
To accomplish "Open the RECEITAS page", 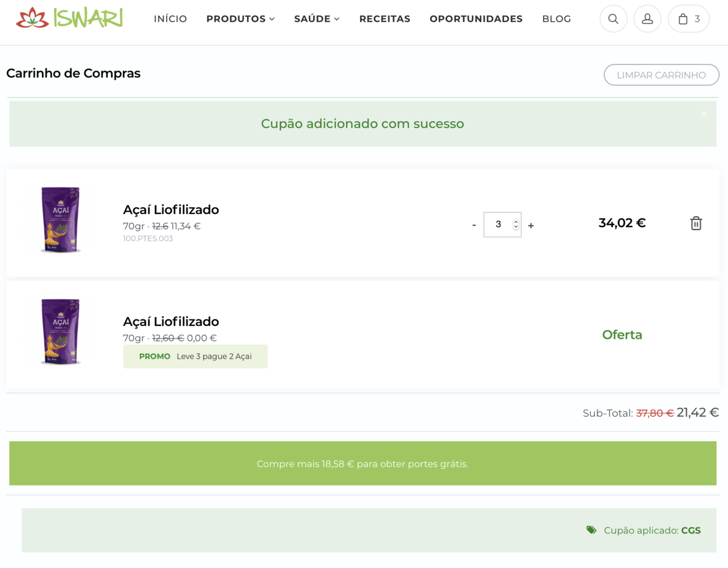I will (x=384, y=18).
